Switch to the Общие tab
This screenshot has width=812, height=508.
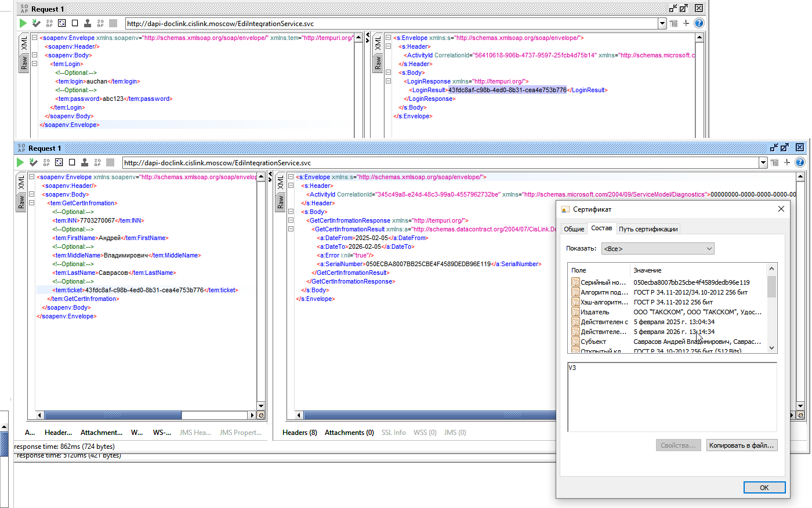click(574, 229)
